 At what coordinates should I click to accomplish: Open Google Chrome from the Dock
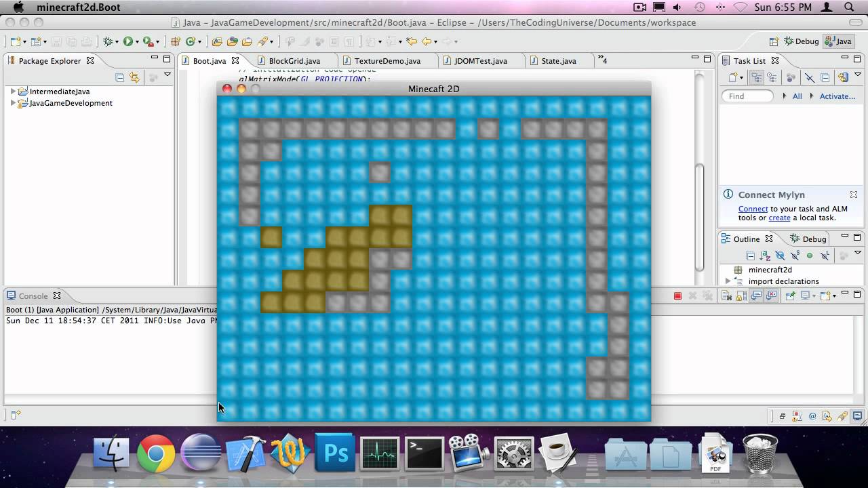pos(155,453)
